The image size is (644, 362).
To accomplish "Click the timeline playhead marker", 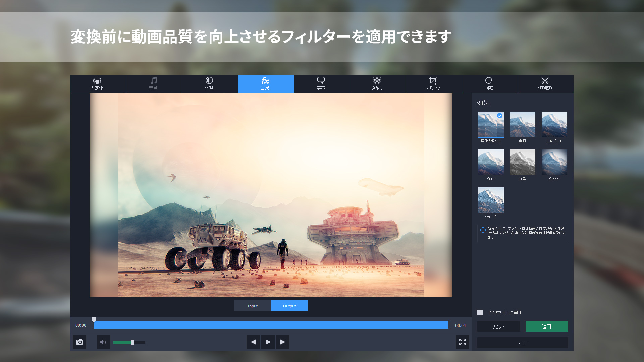I will point(94,319).
